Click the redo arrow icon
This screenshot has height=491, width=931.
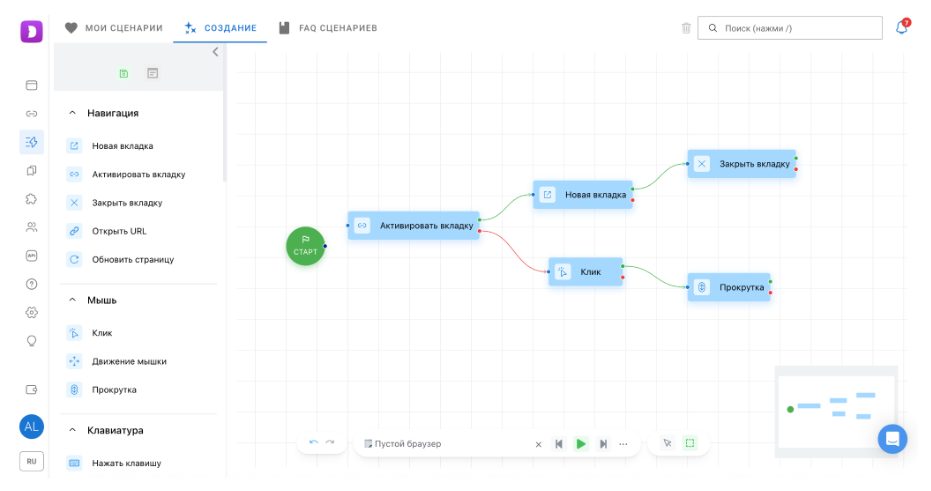[330, 443]
